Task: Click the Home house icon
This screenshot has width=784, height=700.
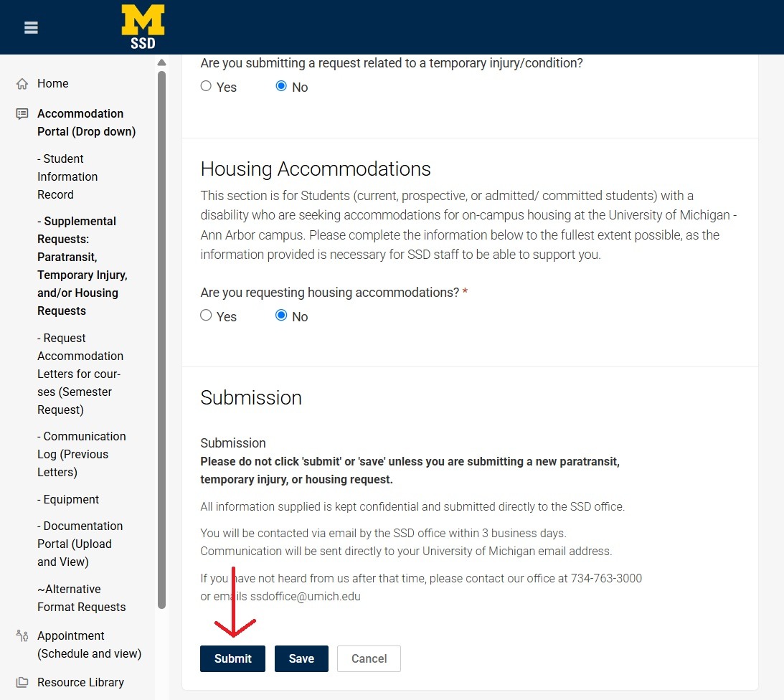Action: tap(22, 83)
